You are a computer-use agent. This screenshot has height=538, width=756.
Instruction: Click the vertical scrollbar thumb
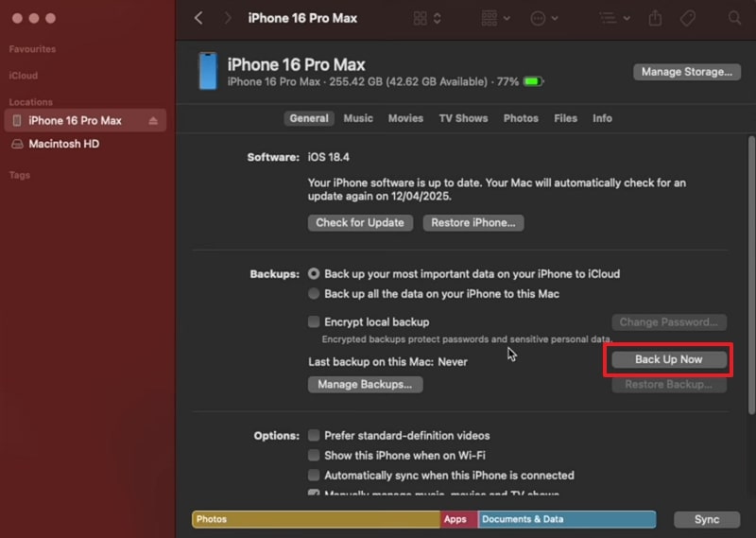[751, 275]
